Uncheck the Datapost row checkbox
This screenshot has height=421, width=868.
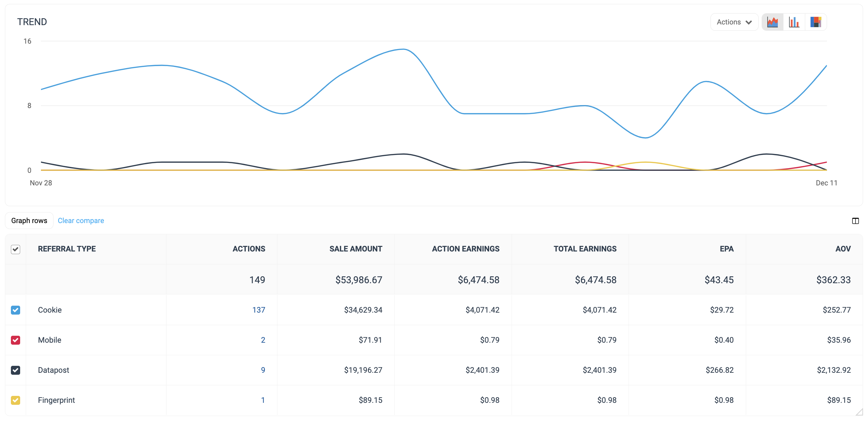(16, 370)
